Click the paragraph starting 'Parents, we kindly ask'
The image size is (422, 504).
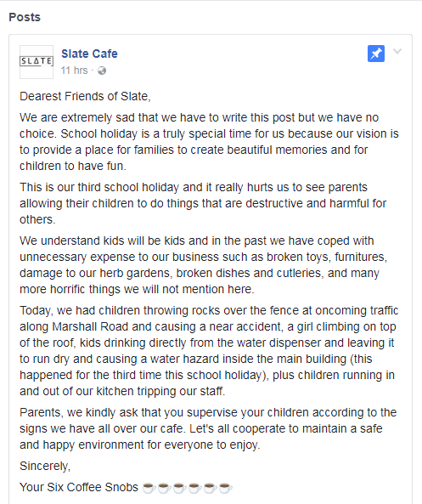(x=208, y=428)
